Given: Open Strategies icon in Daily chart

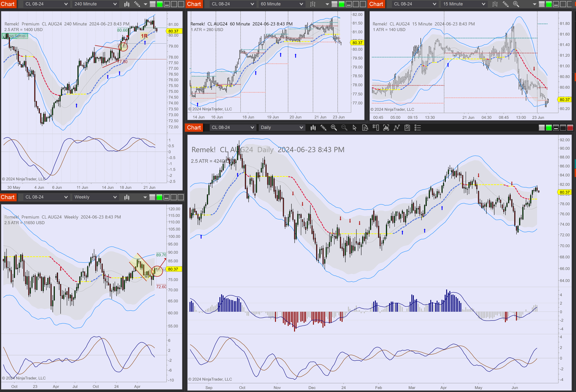Looking at the screenshot, I should (x=407, y=127).
